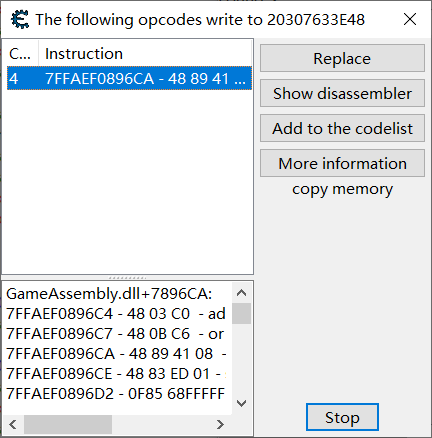Click the copy memory label

[x=342, y=189]
